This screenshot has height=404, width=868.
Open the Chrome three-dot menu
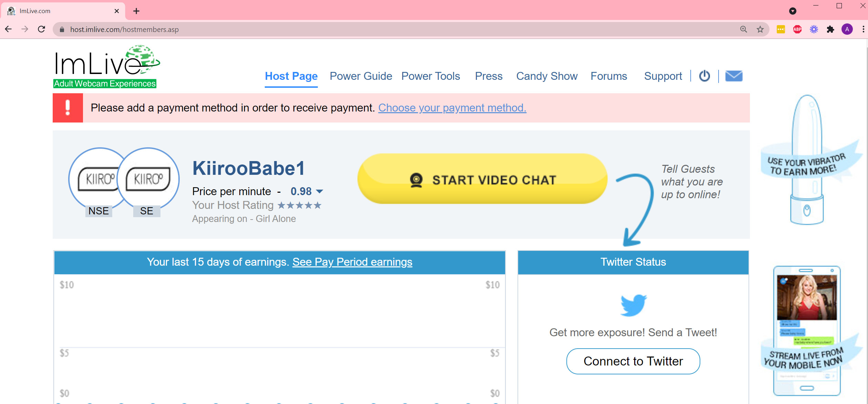pyautogui.click(x=863, y=30)
